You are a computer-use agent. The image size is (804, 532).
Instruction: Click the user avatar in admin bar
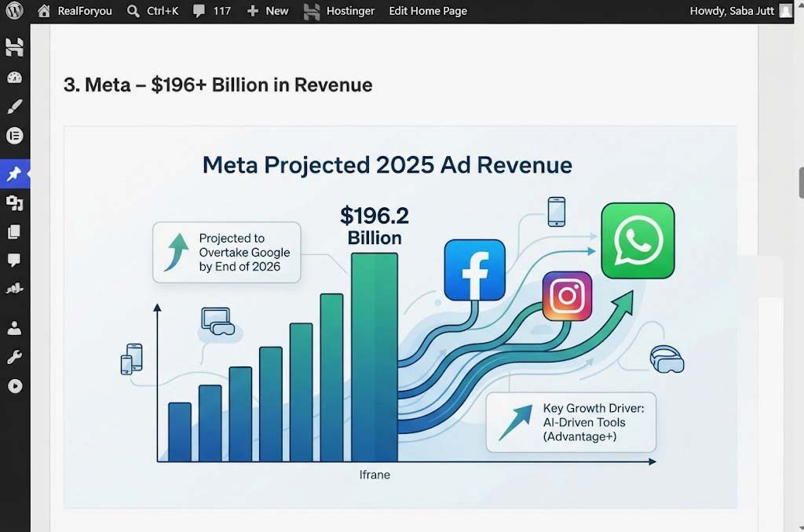pos(785,11)
